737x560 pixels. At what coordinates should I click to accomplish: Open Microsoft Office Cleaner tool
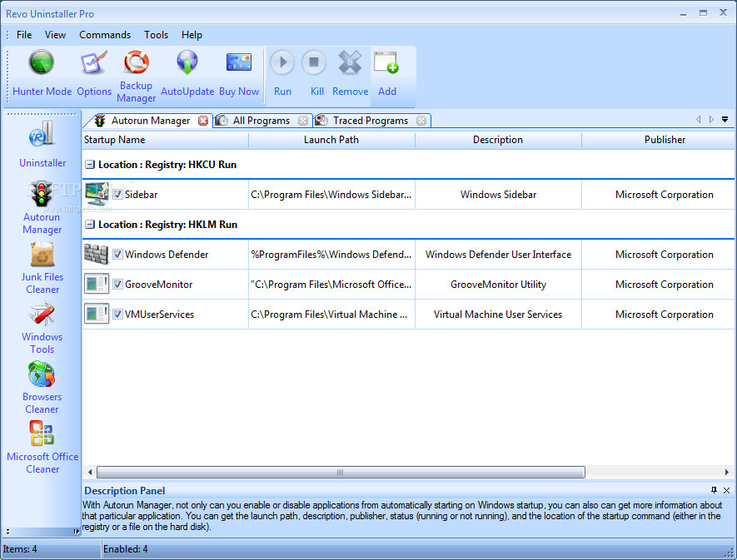coord(42,447)
